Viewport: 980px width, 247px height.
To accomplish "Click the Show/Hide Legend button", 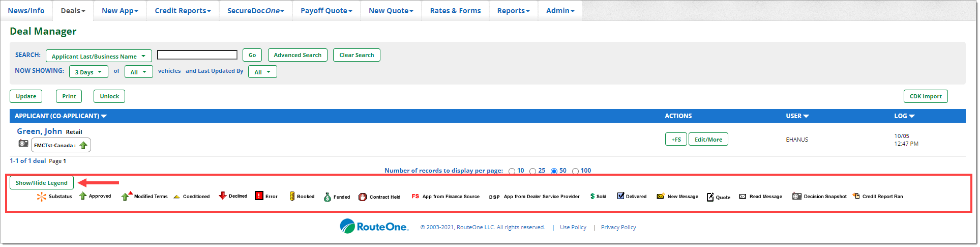I will point(42,183).
